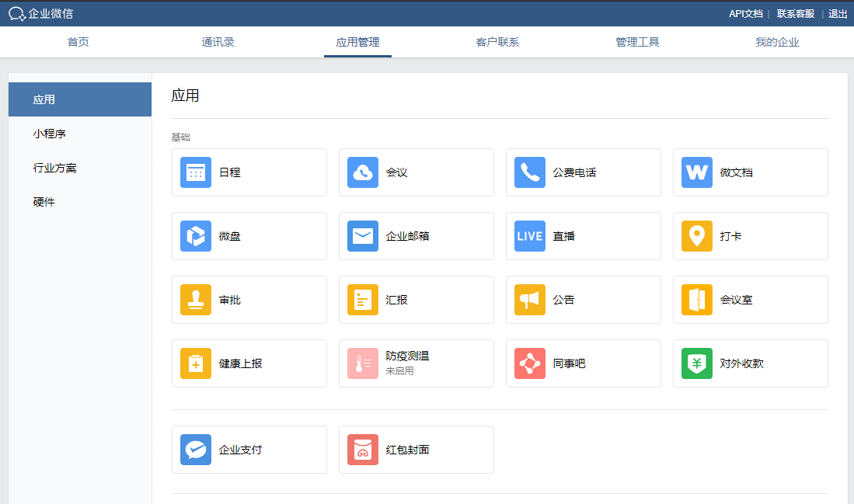854x504 pixels.
Task: Open 行业方案 in the sidebar
Action: pos(54,168)
